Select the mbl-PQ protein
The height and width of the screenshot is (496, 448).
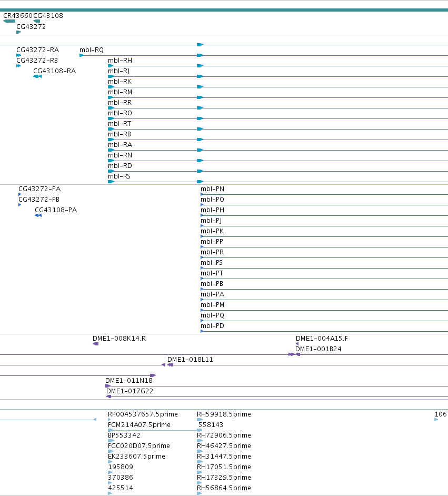pos(213,315)
